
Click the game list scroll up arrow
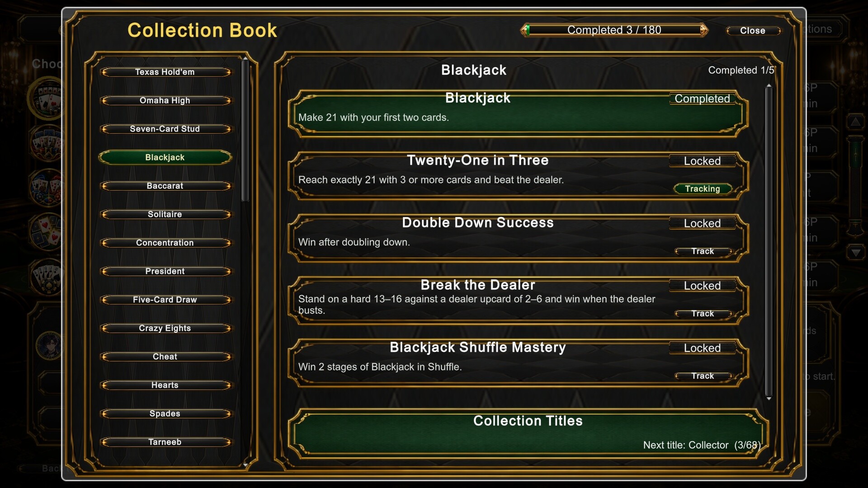click(x=245, y=58)
